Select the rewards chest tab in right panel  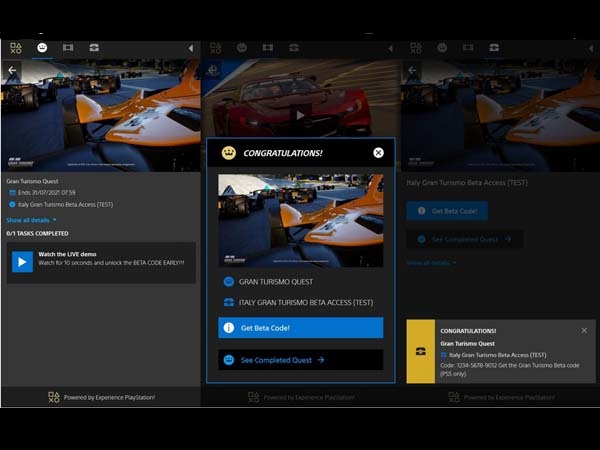494,47
